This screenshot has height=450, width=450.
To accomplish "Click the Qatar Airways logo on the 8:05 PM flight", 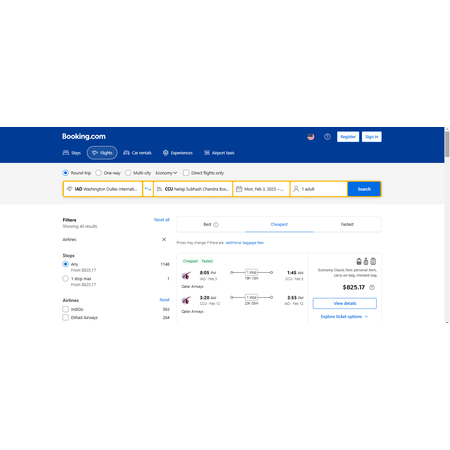I will pos(186,276).
